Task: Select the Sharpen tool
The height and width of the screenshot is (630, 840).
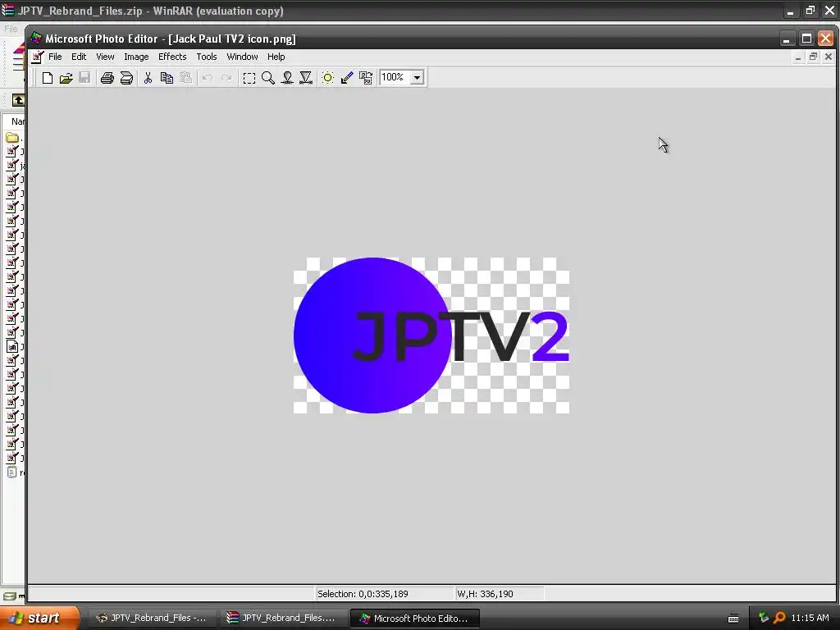Action: pos(306,78)
